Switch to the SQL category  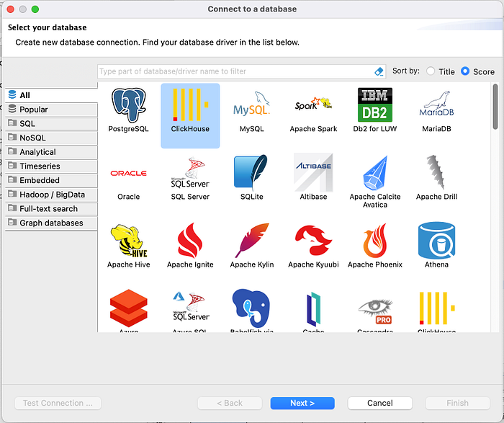click(51, 123)
